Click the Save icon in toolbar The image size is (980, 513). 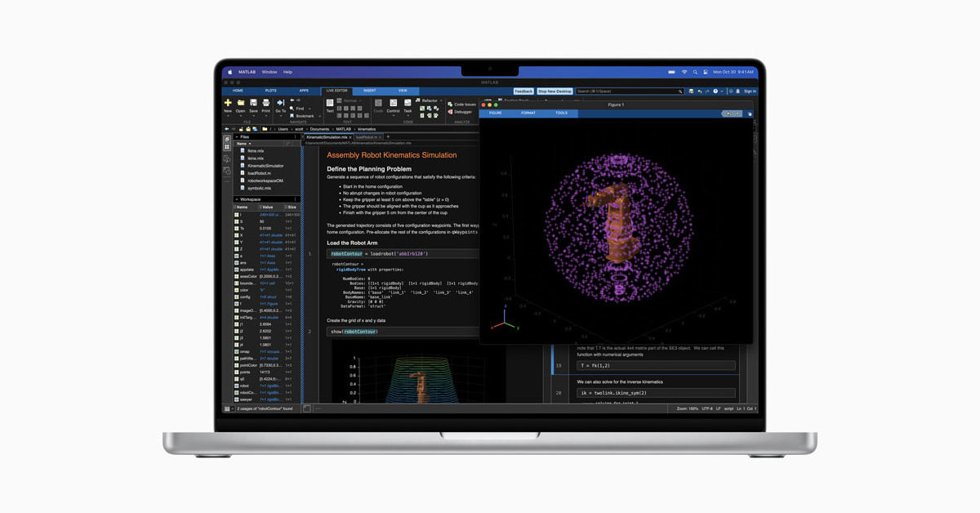coord(253,103)
